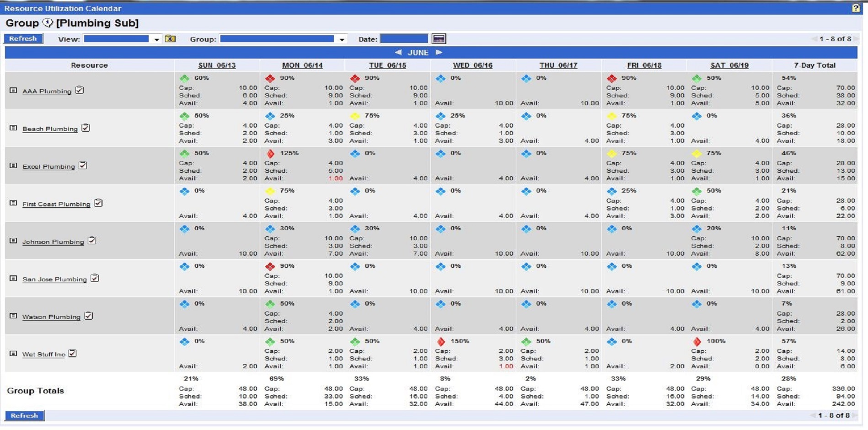Expand the Beach Plumbing row
The image size is (868, 430).
(x=13, y=128)
